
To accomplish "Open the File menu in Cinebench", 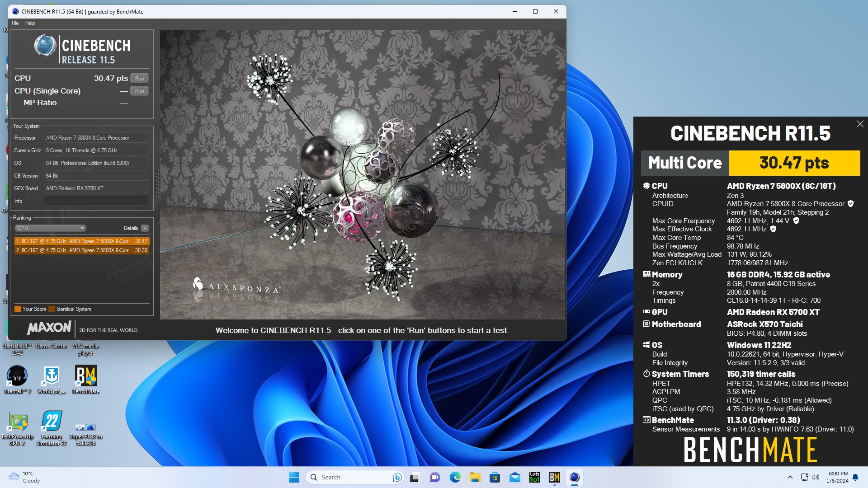I will click(x=15, y=23).
